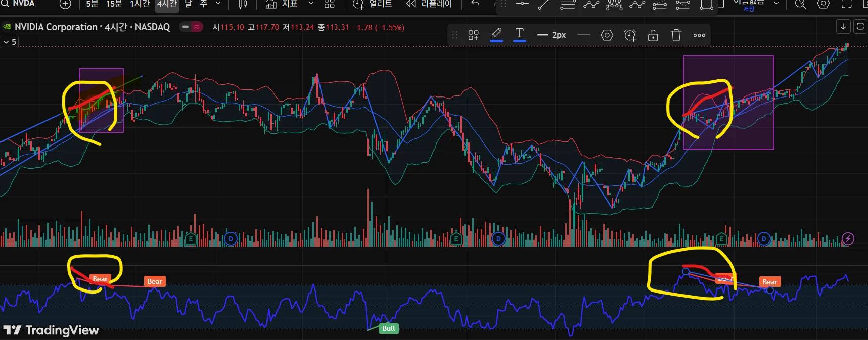Image resolution: width=868 pixels, height=340 pixels.
Task: Toggle the gray minus pill beside NASDAQ
Action: [x=186, y=27]
